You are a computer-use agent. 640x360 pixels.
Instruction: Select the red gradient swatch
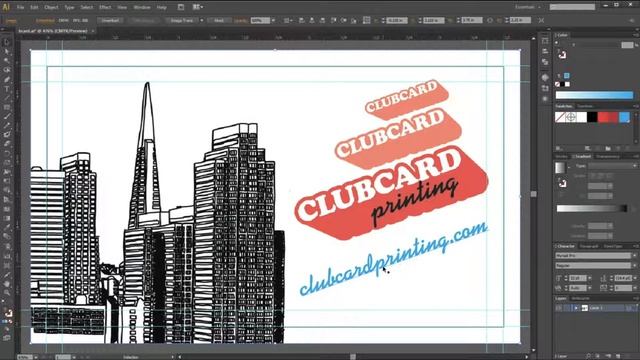coord(608,118)
